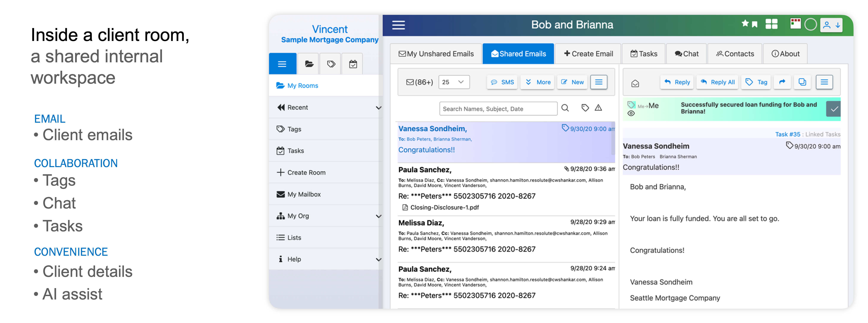Open the user profile download button

click(x=831, y=25)
